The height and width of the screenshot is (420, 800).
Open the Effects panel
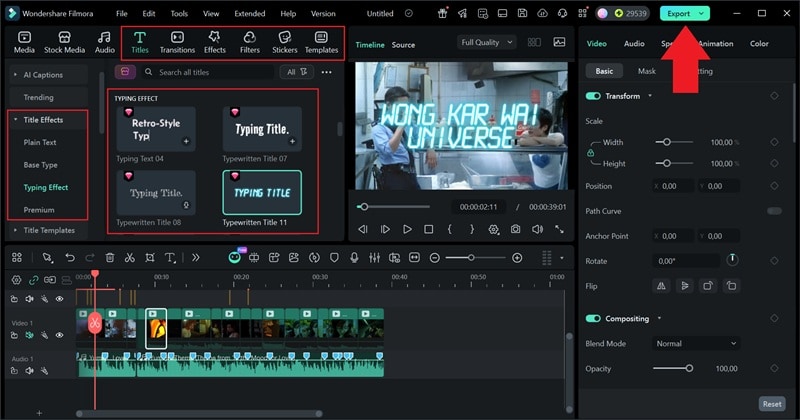pos(214,42)
